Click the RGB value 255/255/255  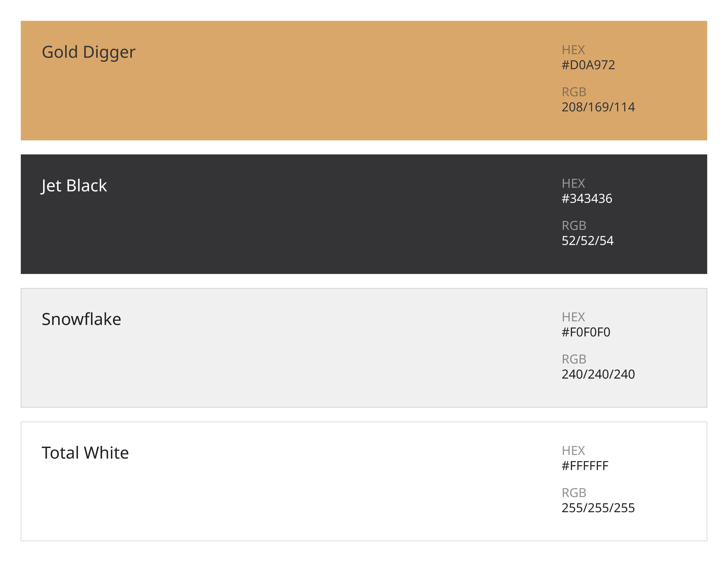598,508
